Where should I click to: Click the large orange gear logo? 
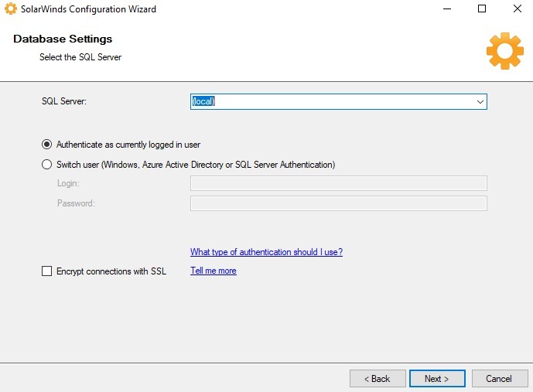coord(504,51)
